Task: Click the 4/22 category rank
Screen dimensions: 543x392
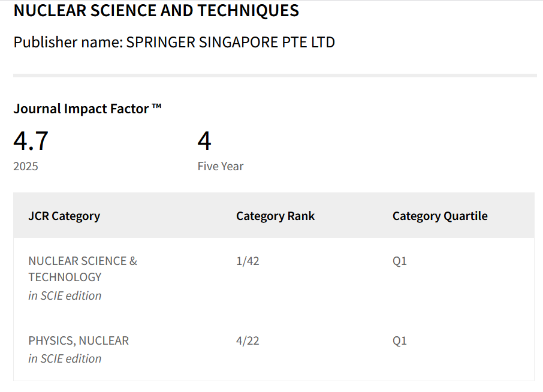Action: tap(248, 340)
